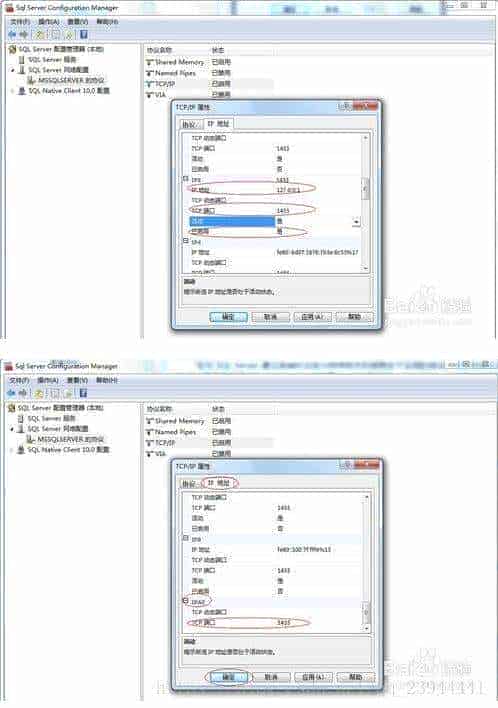Collapse the IP3 group in the top dialog
Viewport: 498px width, 708px height.
(x=186, y=179)
